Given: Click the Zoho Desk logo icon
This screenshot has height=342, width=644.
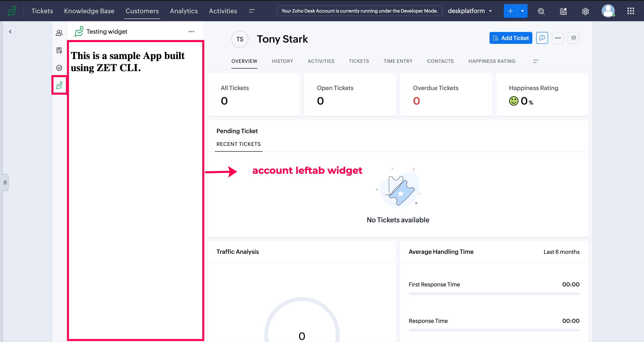Looking at the screenshot, I should click(x=12, y=11).
